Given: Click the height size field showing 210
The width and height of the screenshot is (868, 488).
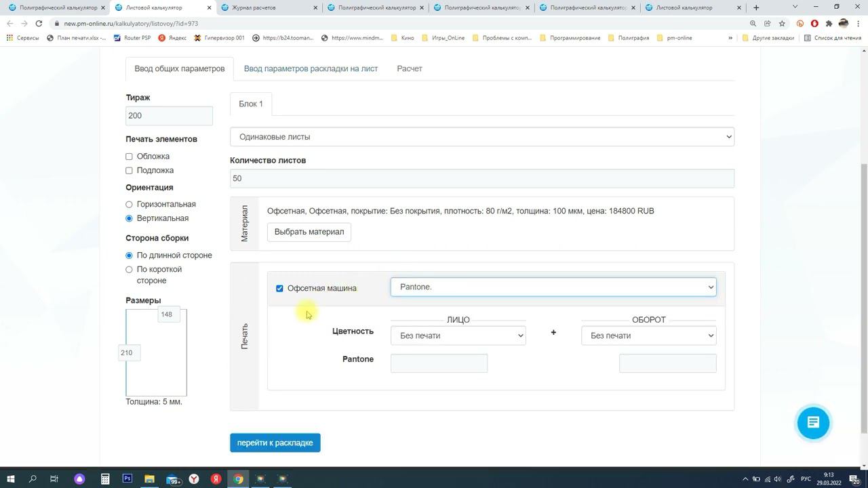Looking at the screenshot, I should [x=129, y=352].
